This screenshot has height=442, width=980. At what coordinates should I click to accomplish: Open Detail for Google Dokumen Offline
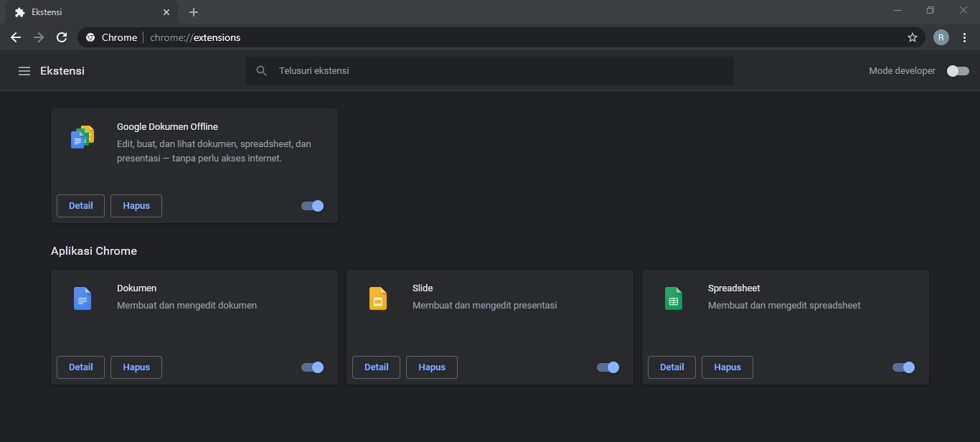click(80, 206)
